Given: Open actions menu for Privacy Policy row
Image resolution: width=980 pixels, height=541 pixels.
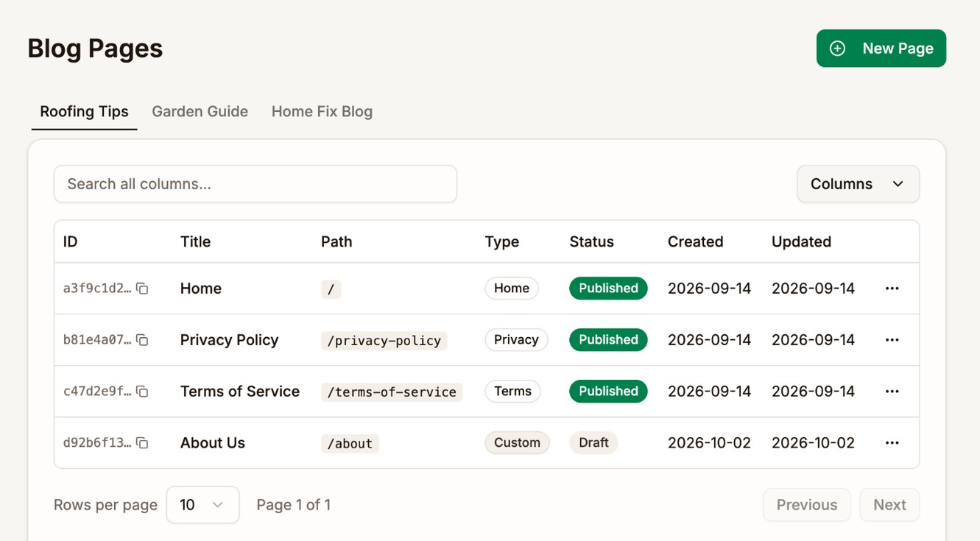Looking at the screenshot, I should [x=892, y=340].
